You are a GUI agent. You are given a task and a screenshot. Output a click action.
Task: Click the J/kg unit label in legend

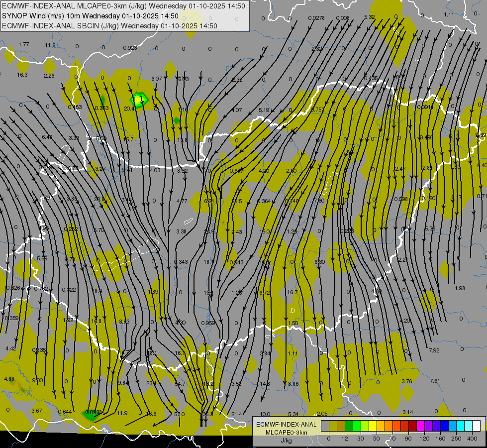[x=287, y=441]
